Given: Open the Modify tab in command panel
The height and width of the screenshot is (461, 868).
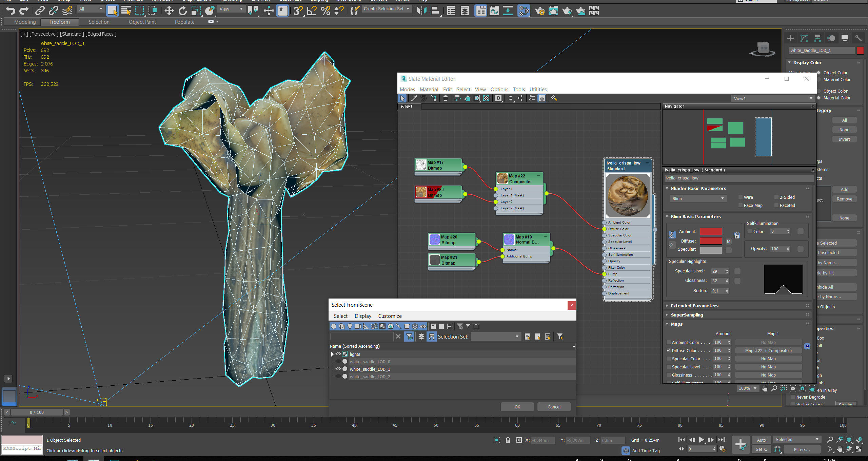Looking at the screenshot, I should click(804, 38).
